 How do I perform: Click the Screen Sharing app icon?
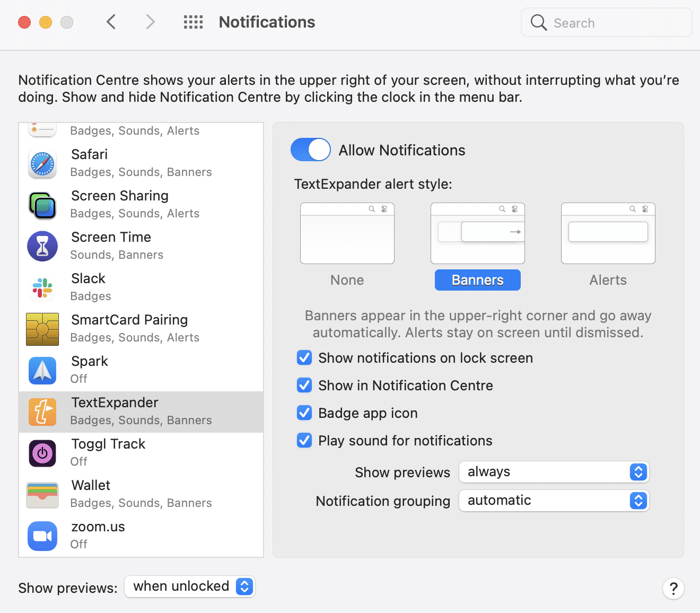(42, 205)
